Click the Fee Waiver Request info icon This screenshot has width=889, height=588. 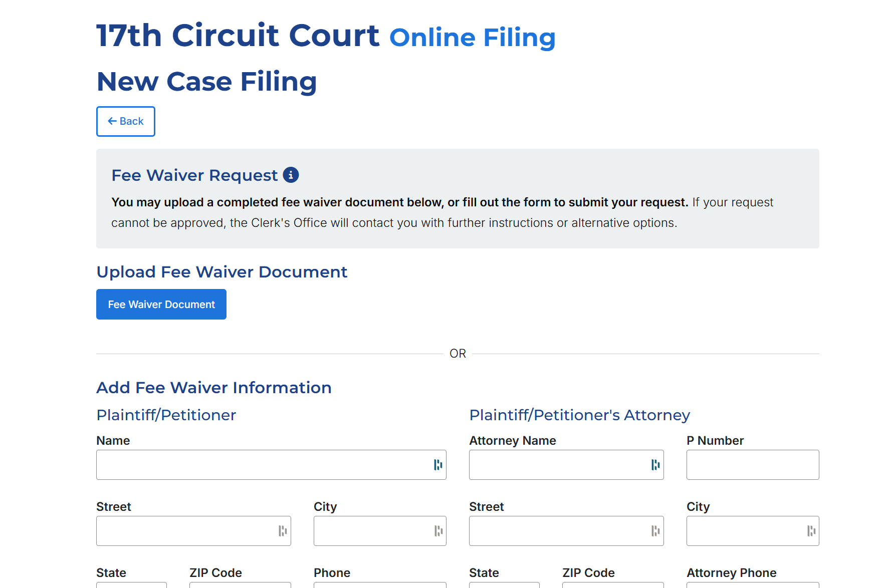point(291,175)
